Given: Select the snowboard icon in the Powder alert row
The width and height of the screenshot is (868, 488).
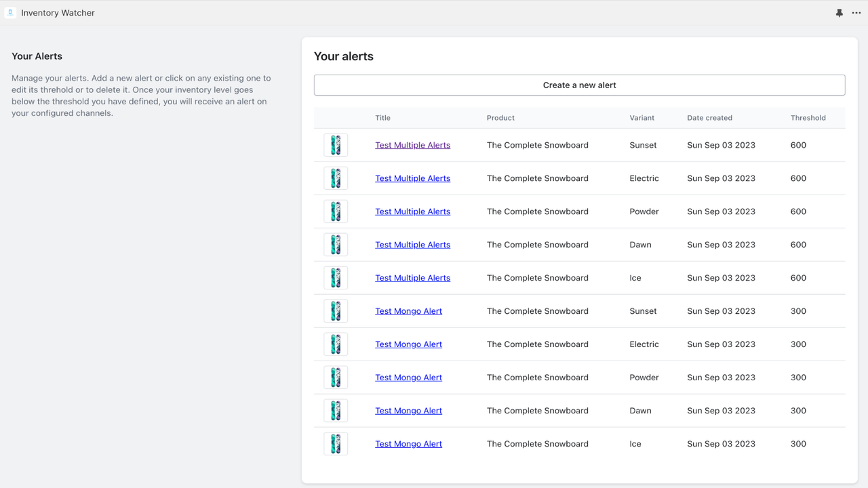Looking at the screenshot, I should pos(336,211).
